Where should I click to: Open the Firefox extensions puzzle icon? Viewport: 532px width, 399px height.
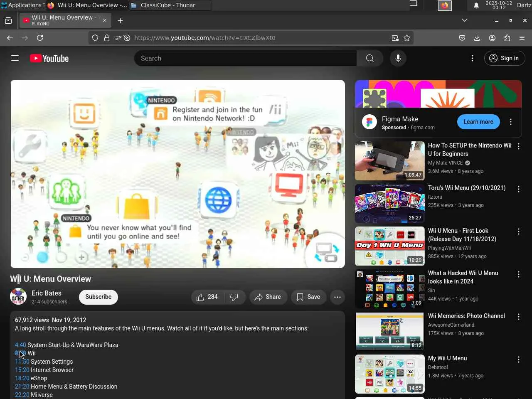coord(507,38)
